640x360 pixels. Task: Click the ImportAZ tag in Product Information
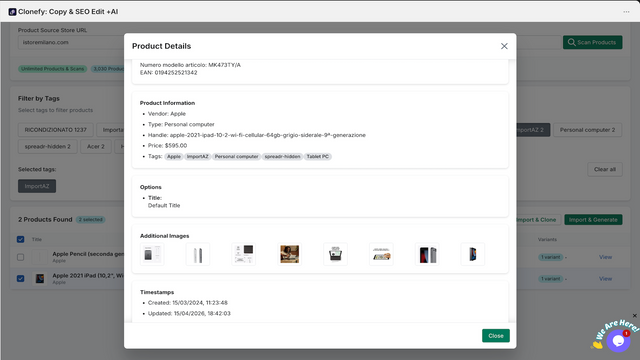(198, 156)
